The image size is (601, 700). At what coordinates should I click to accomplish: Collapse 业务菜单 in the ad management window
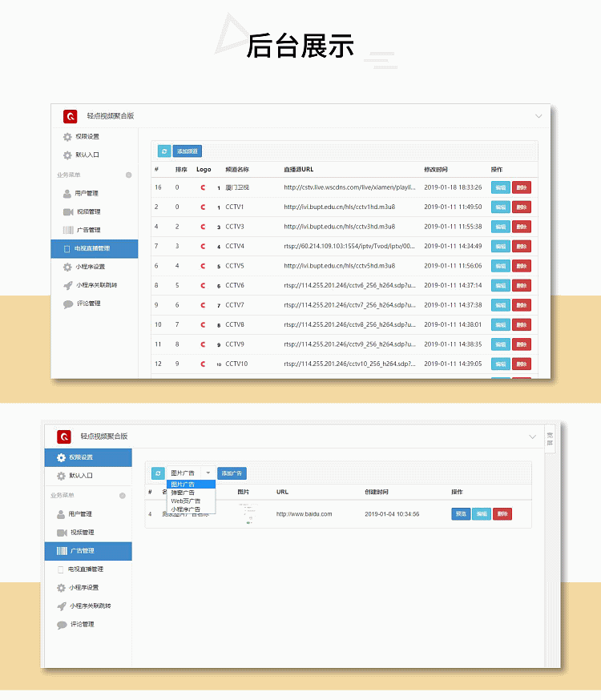(123, 496)
